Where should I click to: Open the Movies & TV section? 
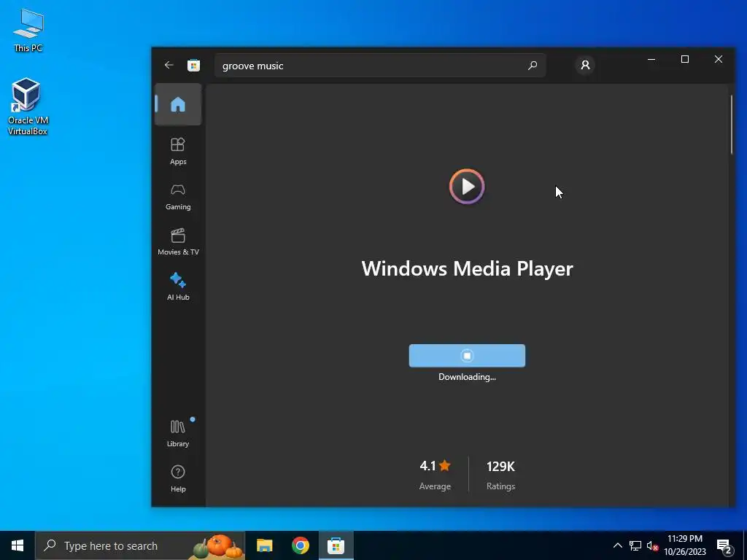tap(178, 242)
